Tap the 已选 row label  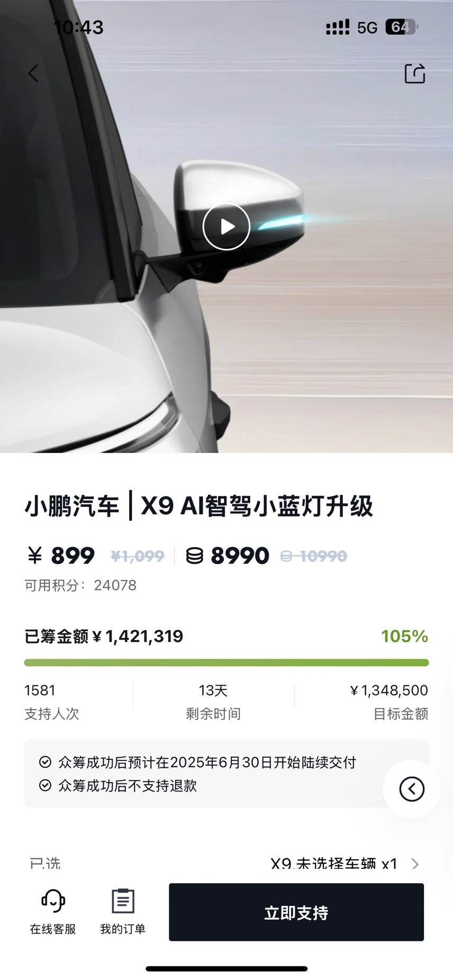click(45, 864)
